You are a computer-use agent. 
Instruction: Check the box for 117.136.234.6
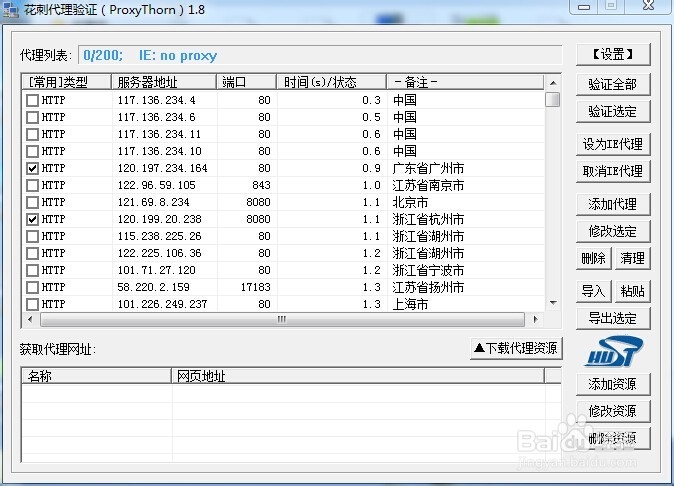pyautogui.click(x=32, y=117)
